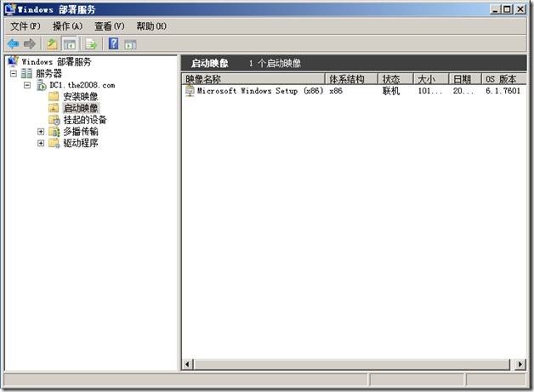Open the help question mark icon
The image size is (534, 392).
113,43
